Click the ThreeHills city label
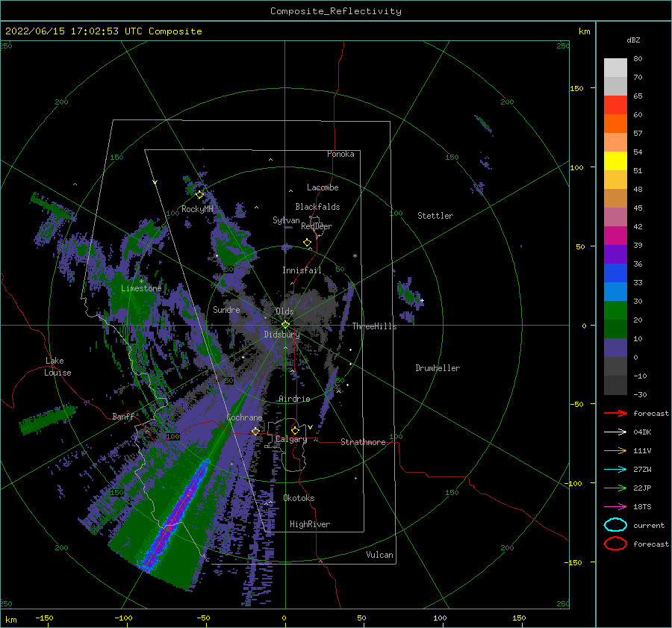672x628 pixels. pos(374,326)
